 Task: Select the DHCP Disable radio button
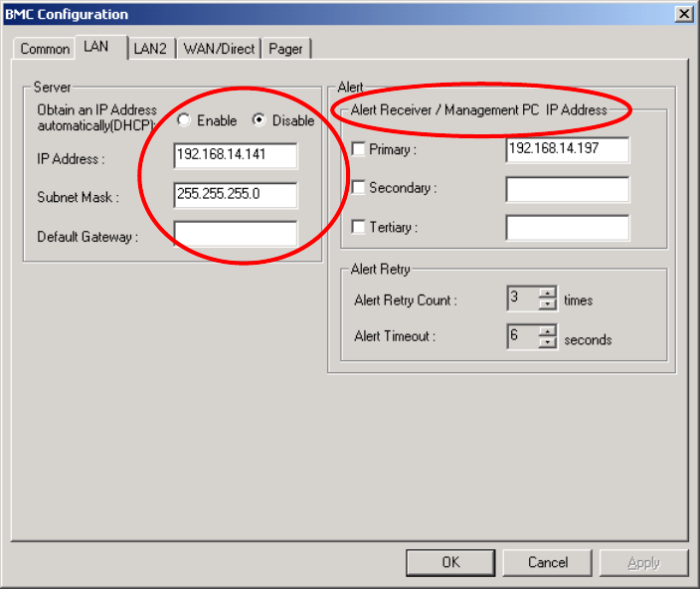(259, 119)
